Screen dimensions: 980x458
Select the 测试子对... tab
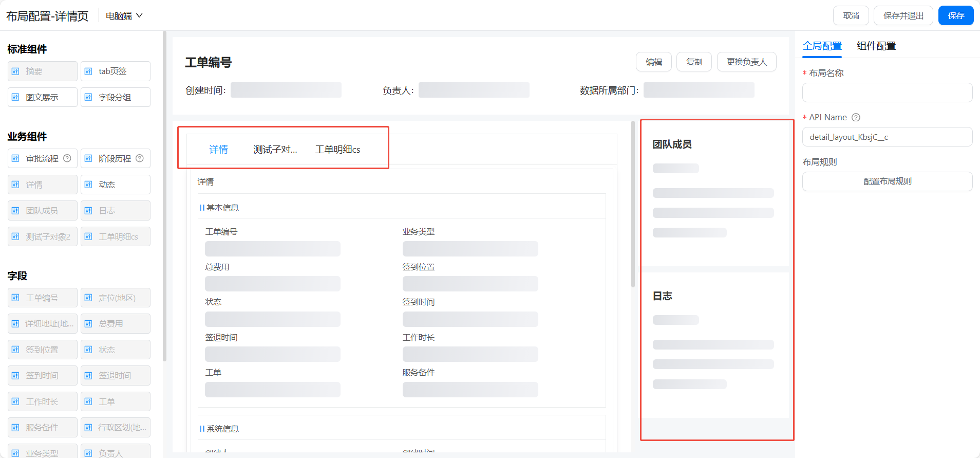[275, 150]
